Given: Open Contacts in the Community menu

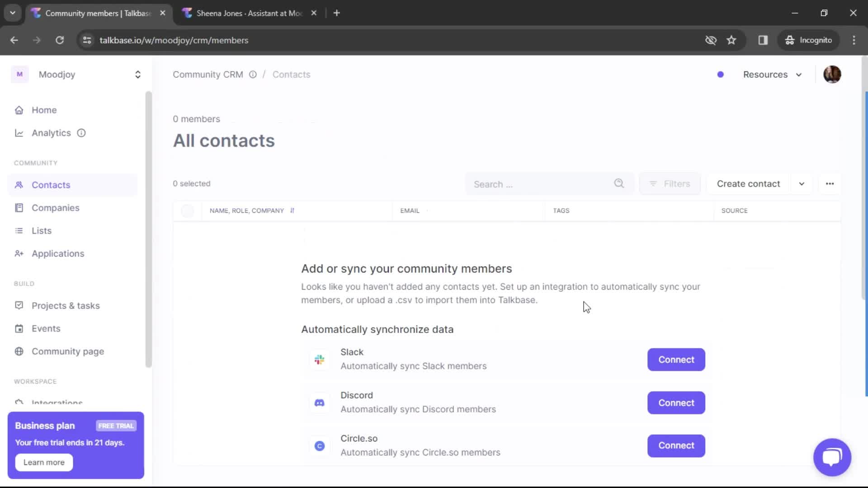Looking at the screenshot, I should pyautogui.click(x=51, y=185).
